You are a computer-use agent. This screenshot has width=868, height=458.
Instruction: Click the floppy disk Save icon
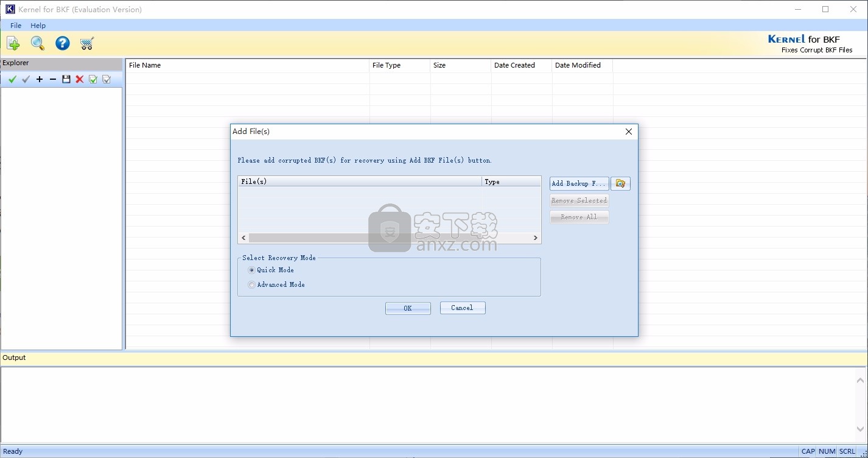pos(66,79)
